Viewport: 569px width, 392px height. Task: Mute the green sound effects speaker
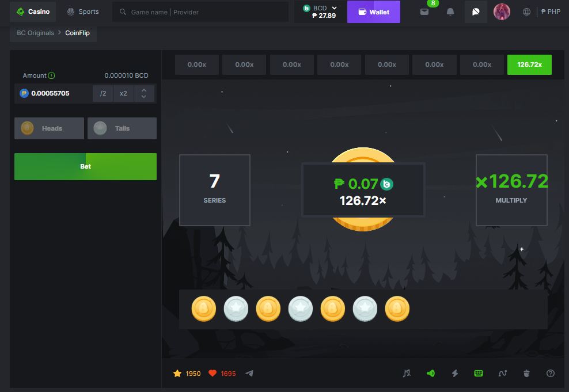pos(431,373)
